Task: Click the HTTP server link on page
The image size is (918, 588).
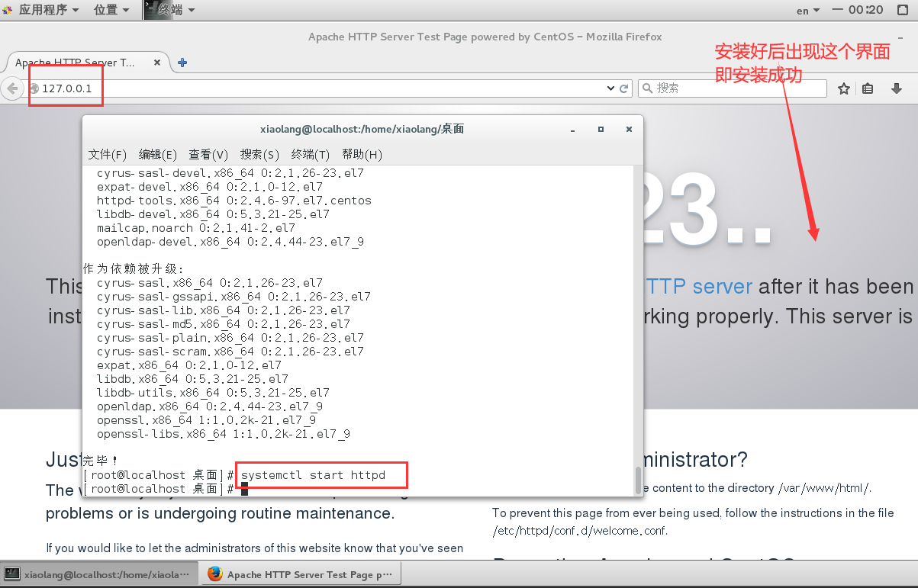Action: [699, 287]
